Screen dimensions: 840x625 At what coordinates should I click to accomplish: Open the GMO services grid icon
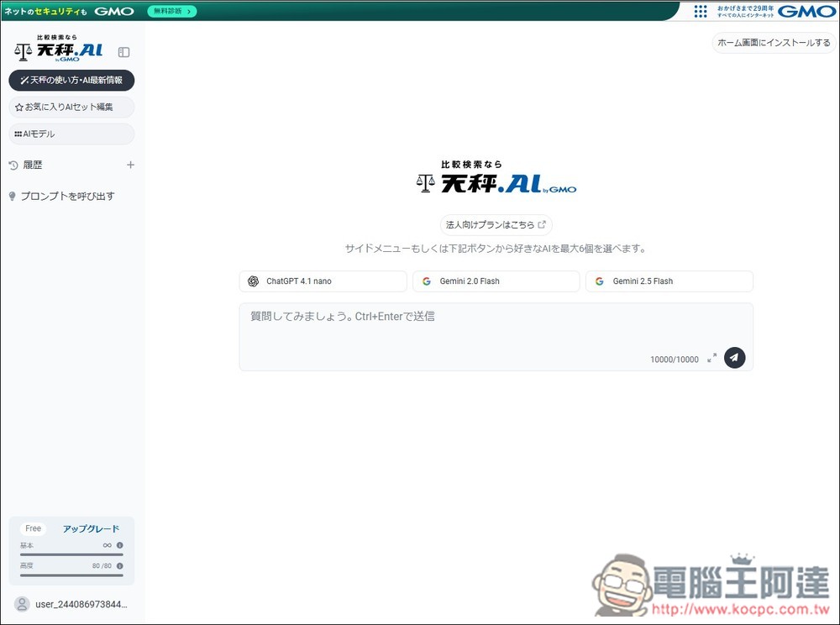pos(701,11)
